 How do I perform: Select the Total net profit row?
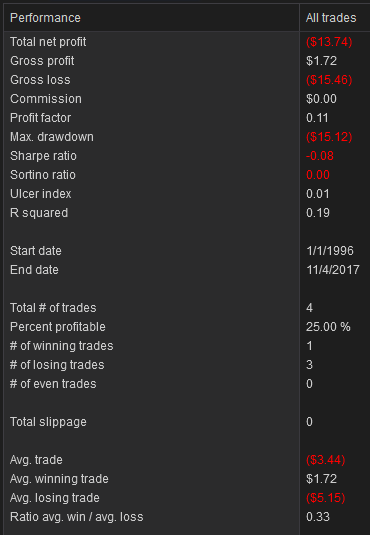187,42
